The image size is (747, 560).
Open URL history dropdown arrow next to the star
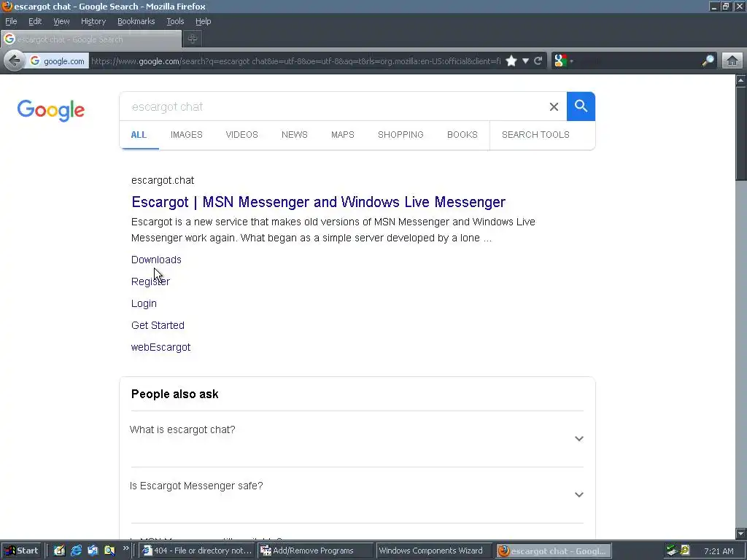(525, 61)
